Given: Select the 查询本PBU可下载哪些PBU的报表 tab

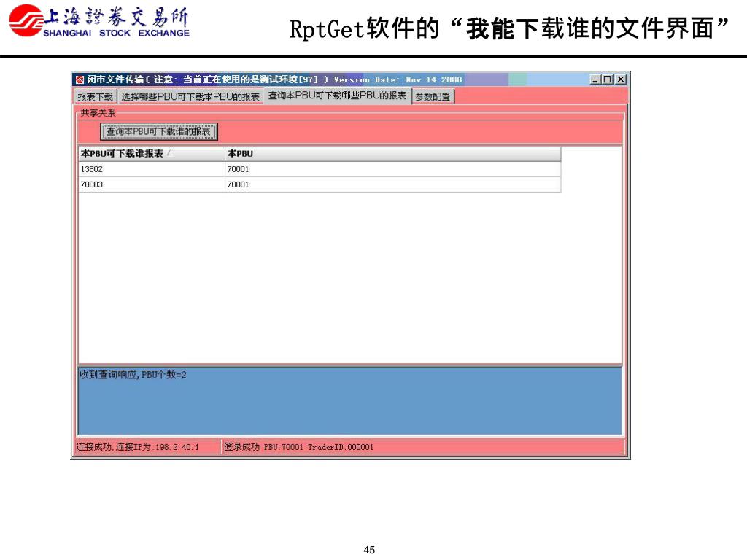Looking at the screenshot, I should tap(337, 96).
